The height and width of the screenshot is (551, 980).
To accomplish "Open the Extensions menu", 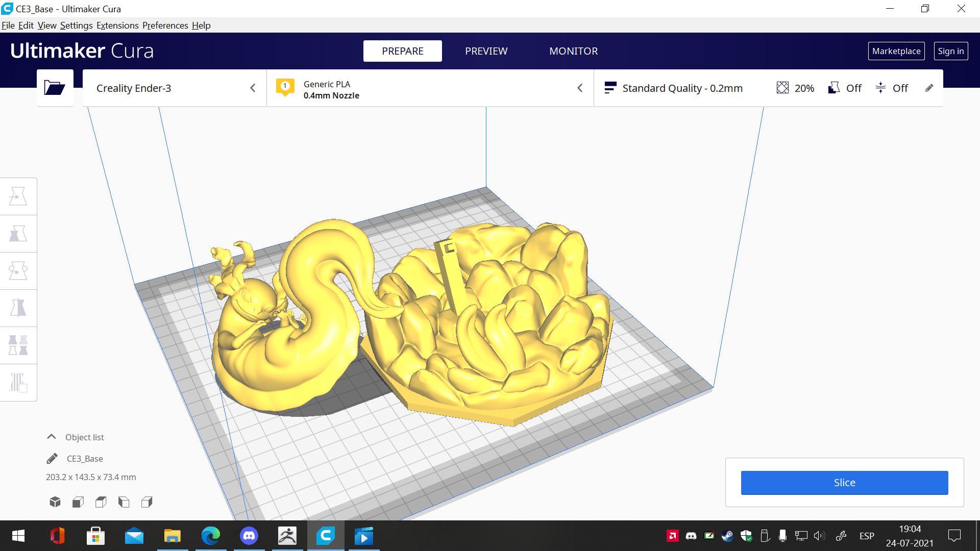I will [x=117, y=26].
